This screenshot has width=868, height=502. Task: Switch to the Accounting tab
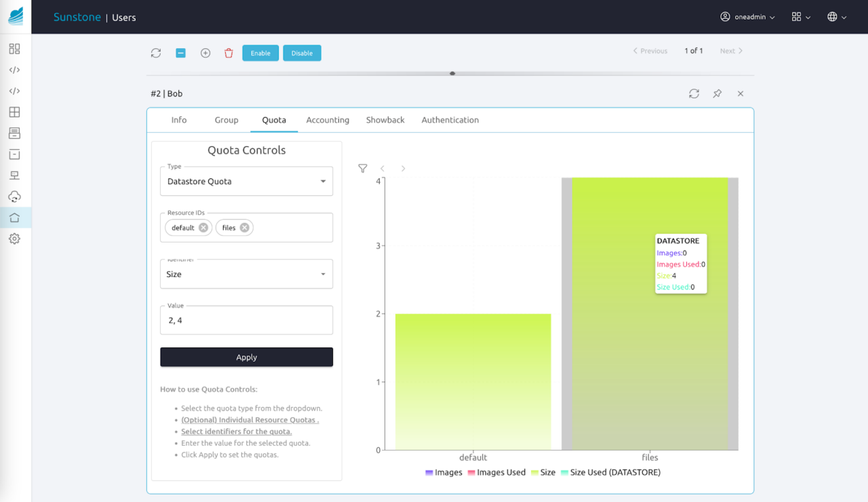328,120
